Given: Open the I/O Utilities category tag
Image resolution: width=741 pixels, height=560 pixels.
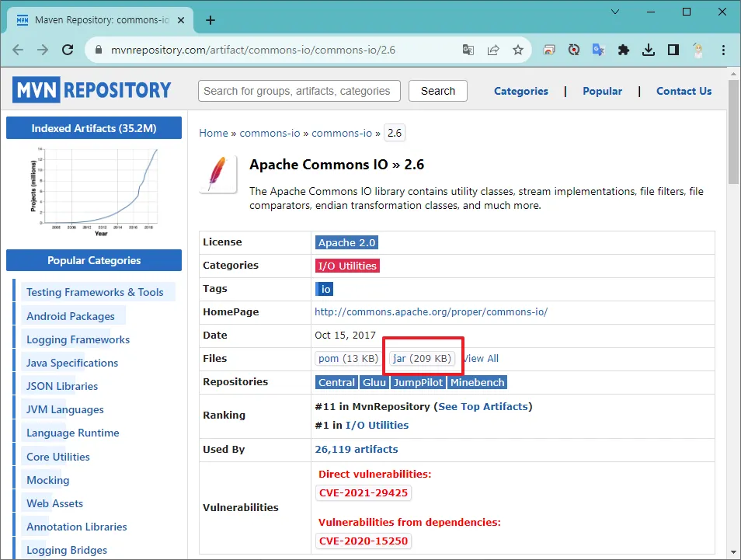Looking at the screenshot, I should 347,266.
